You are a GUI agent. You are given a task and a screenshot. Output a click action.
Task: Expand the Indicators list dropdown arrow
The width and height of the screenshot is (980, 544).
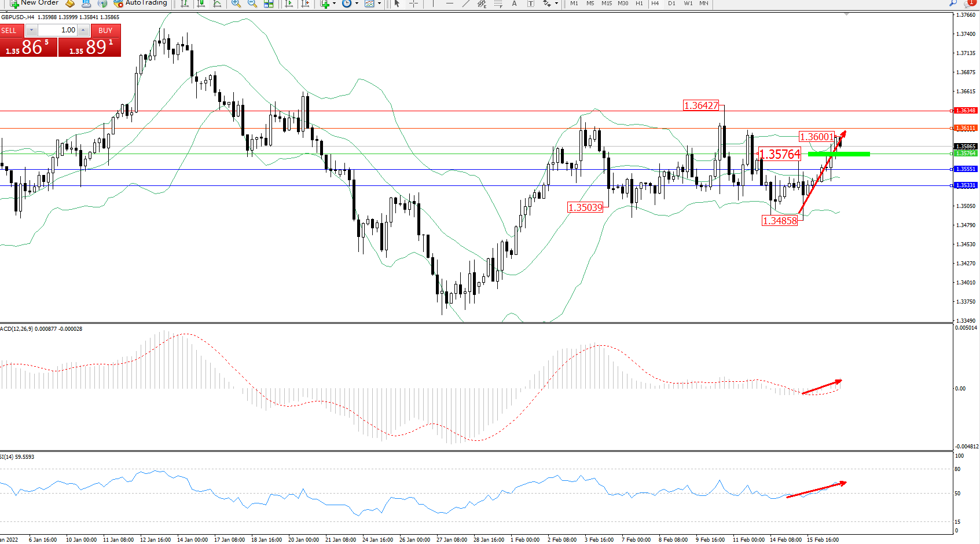coord(334,3)
